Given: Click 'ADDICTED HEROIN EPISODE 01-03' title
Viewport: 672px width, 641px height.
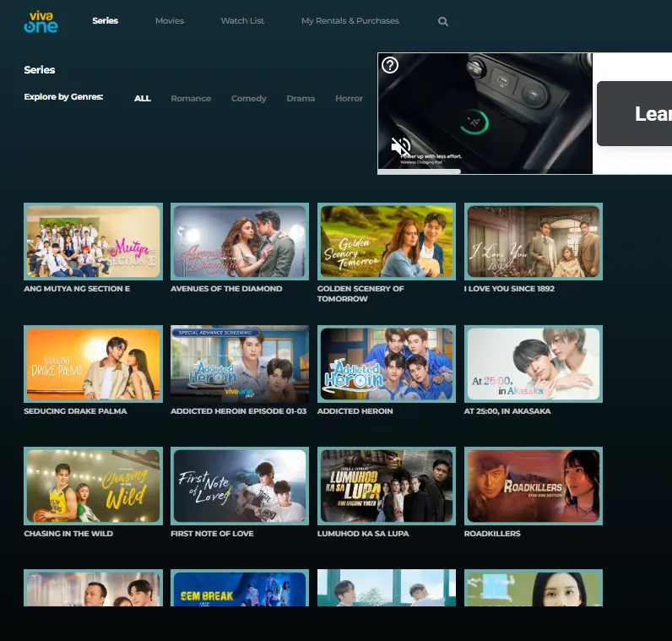Looking at the screenshot, I should pos(239,410).
